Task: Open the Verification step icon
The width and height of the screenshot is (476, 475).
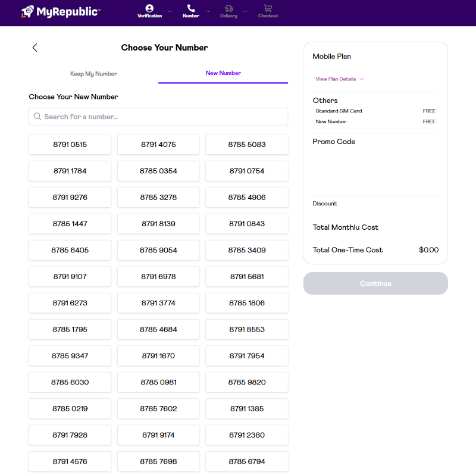Action: click(149, 8)
